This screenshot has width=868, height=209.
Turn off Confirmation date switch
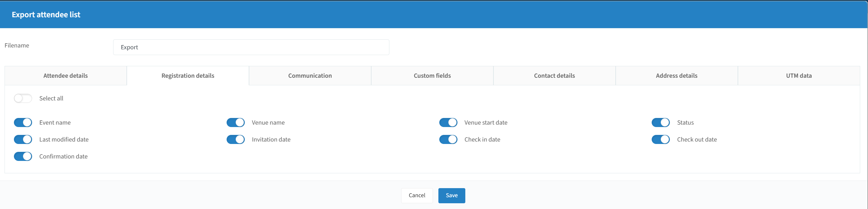[x=23, y=156]
